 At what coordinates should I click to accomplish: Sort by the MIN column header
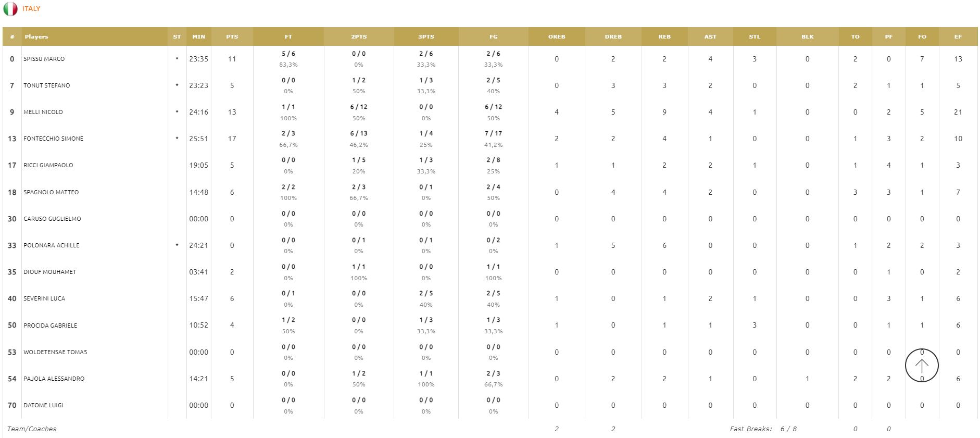point(198,36)
